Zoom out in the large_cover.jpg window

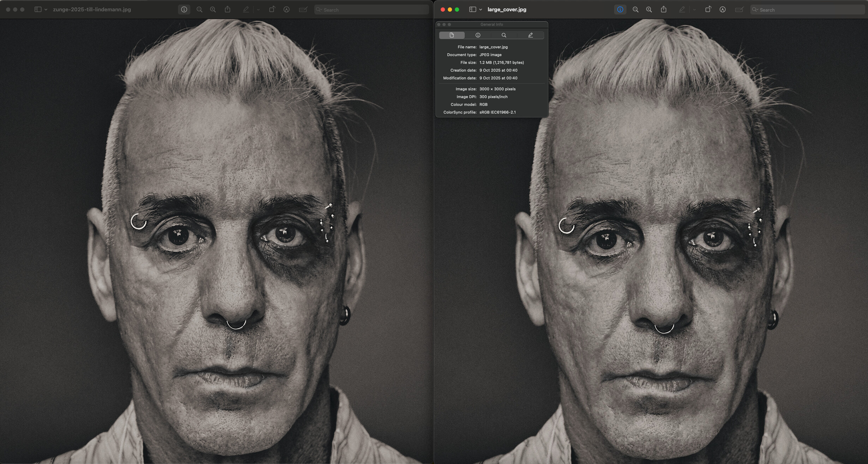(x=635, y=10)
